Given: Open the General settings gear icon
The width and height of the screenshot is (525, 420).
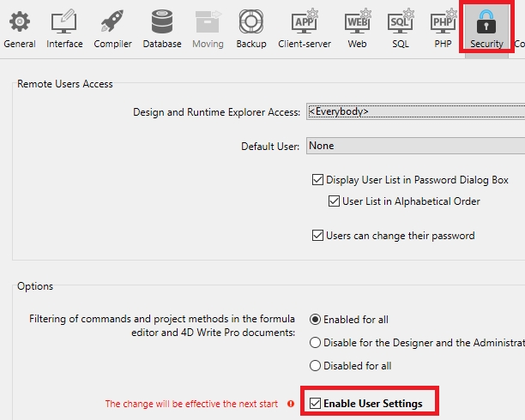Looking at the screenshot, I should tap(19, 21).
